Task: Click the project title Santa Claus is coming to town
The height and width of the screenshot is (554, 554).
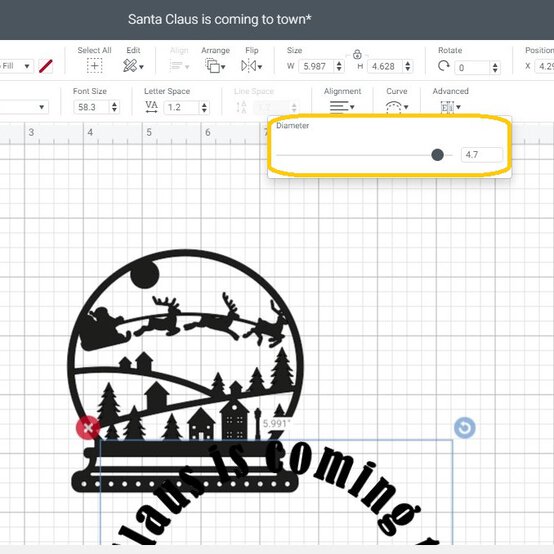Action: pyautogui.click(x=219, y=19)
